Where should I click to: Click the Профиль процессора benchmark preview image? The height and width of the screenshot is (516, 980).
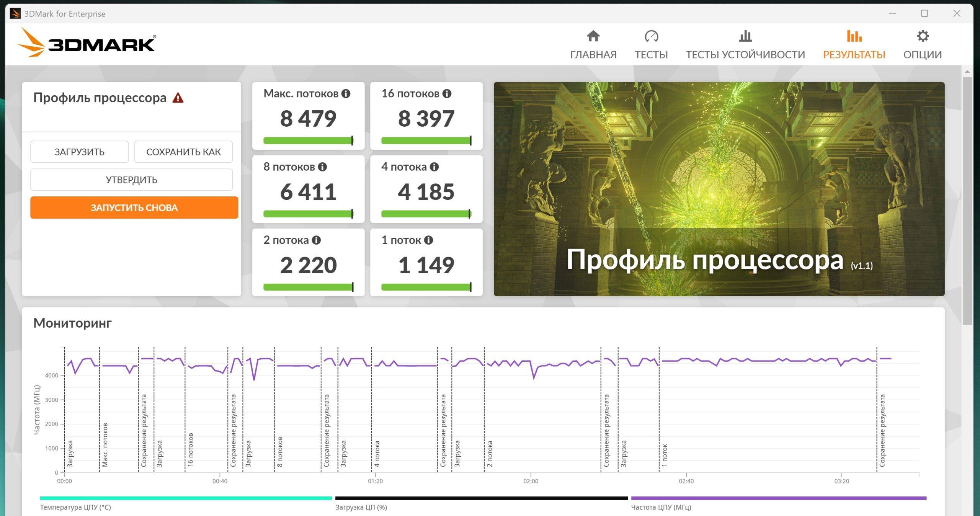[719, 189]
